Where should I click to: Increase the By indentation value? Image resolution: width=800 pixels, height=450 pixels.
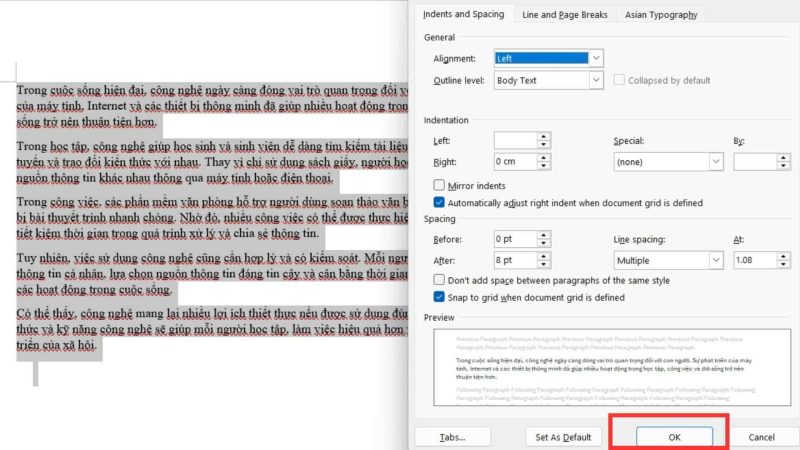pyautogui.click(x=784, y=158)
